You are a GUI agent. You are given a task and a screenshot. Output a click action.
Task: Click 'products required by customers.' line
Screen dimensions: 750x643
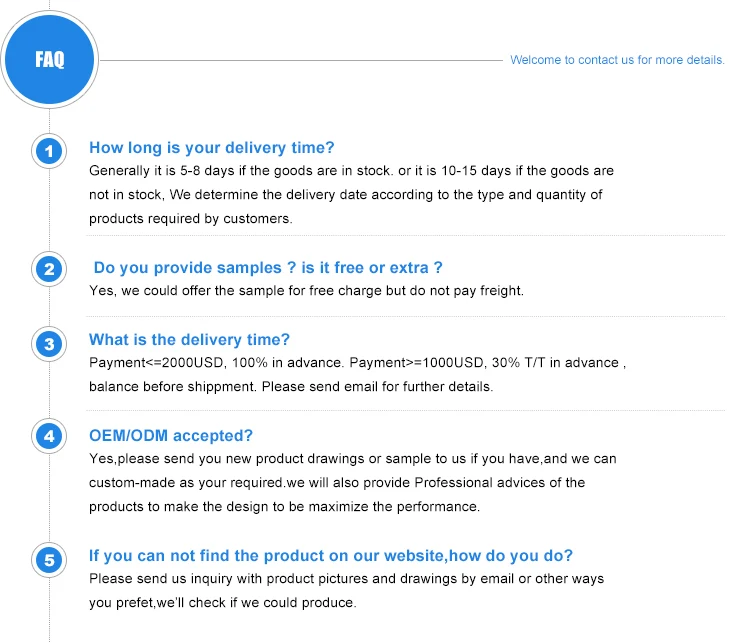coord(190,218)
